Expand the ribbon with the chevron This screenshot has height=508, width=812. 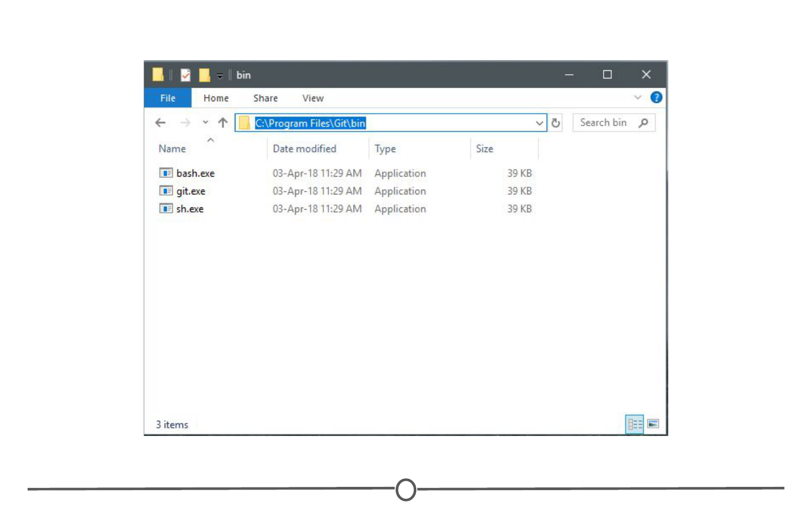pos(638,97)
